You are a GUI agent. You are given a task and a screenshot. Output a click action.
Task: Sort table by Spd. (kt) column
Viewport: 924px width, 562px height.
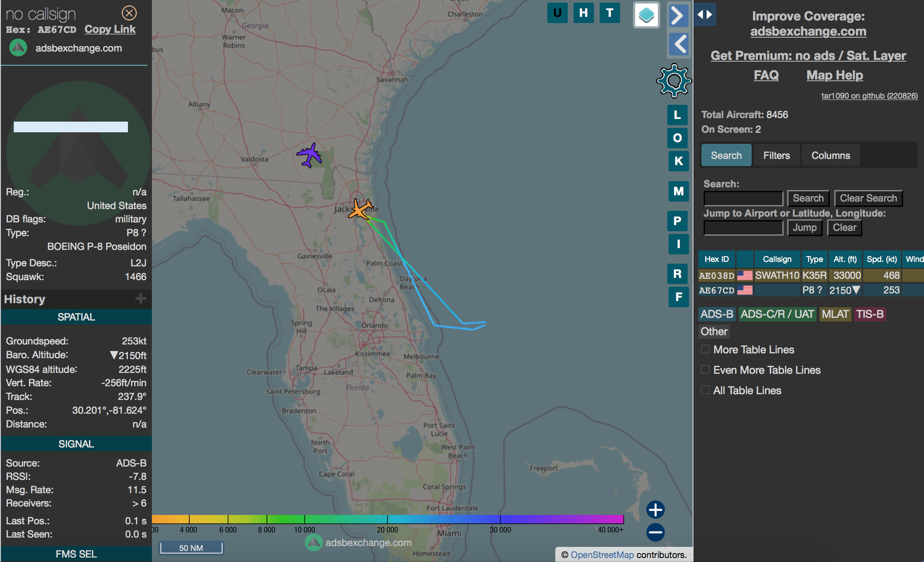point(882,259)
